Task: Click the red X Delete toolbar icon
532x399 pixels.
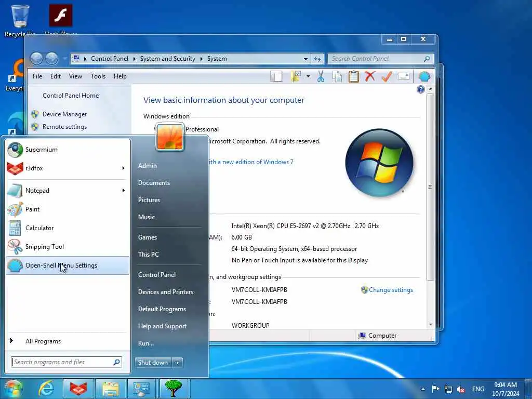Action: [370, 76]
